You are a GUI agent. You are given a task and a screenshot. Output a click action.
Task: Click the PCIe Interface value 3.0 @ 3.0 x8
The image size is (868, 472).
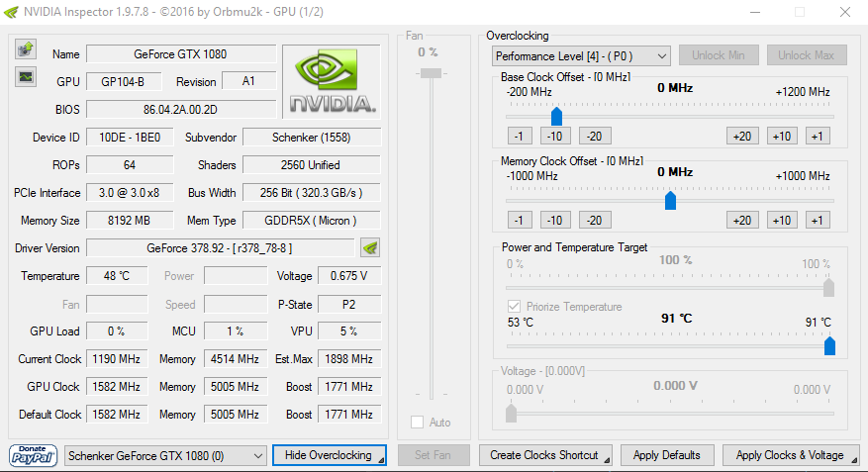coord(130,193)
